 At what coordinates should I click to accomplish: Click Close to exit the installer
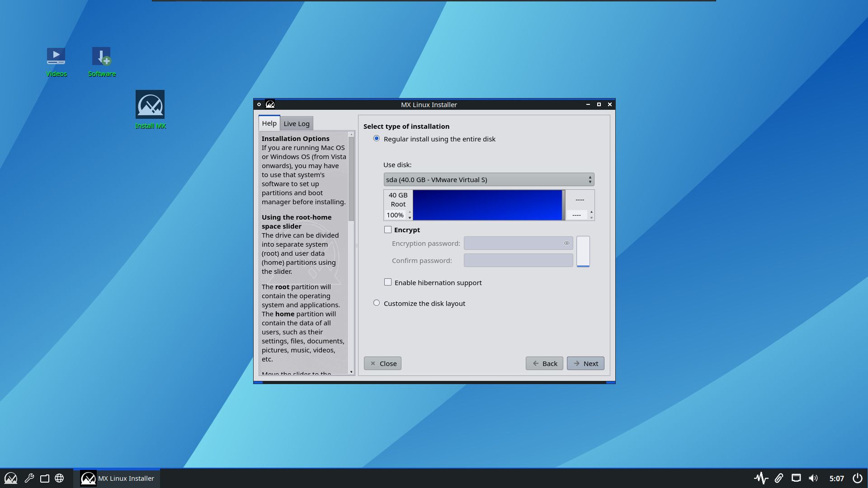pos(382,363)
